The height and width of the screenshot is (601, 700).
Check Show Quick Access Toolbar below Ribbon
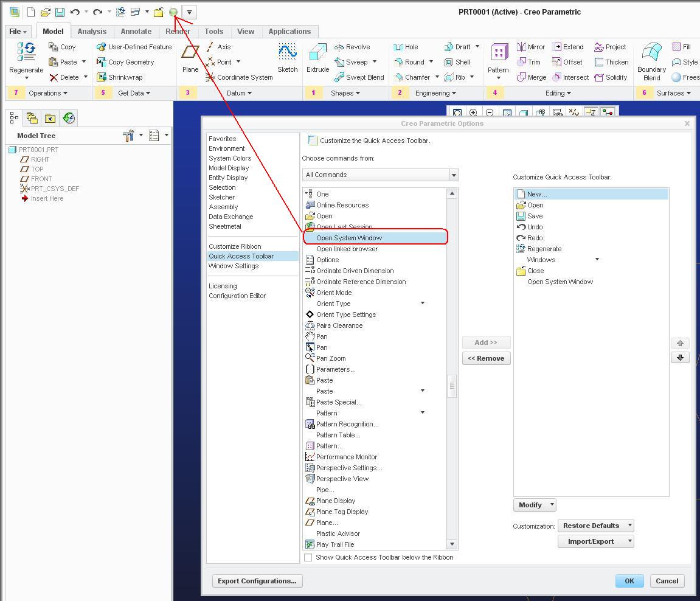coord(308,557)
